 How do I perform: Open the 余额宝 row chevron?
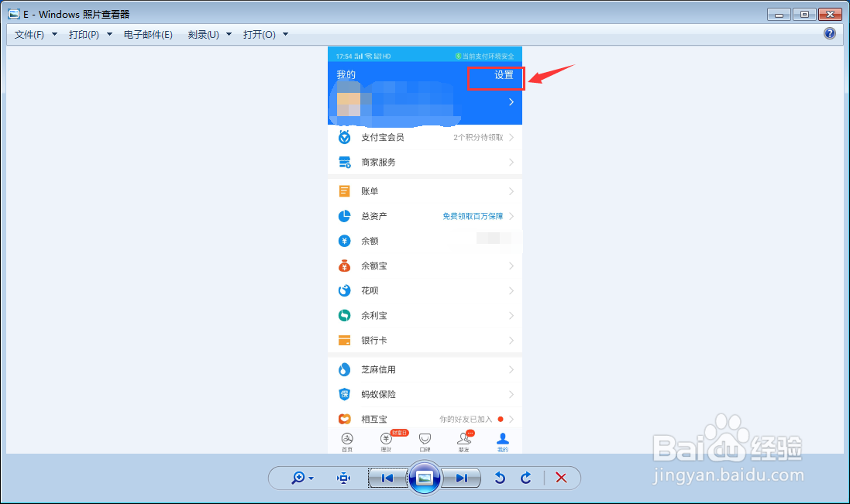(x=511, y=266)
